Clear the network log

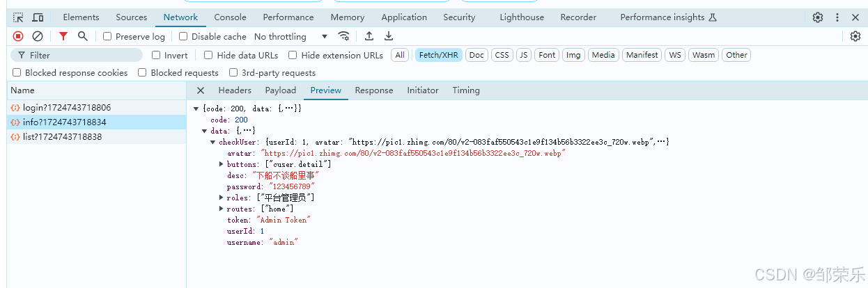[x=38, y=36]
